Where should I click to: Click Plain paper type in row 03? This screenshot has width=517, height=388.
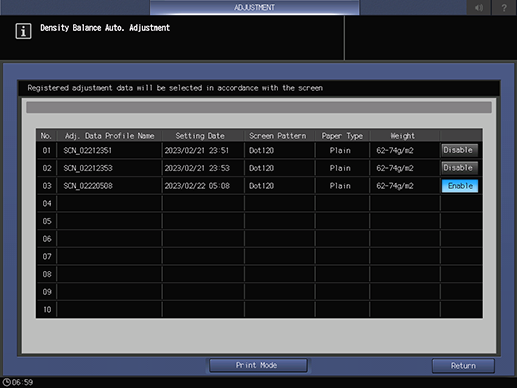pyautogui.click(x=340, y=186)
